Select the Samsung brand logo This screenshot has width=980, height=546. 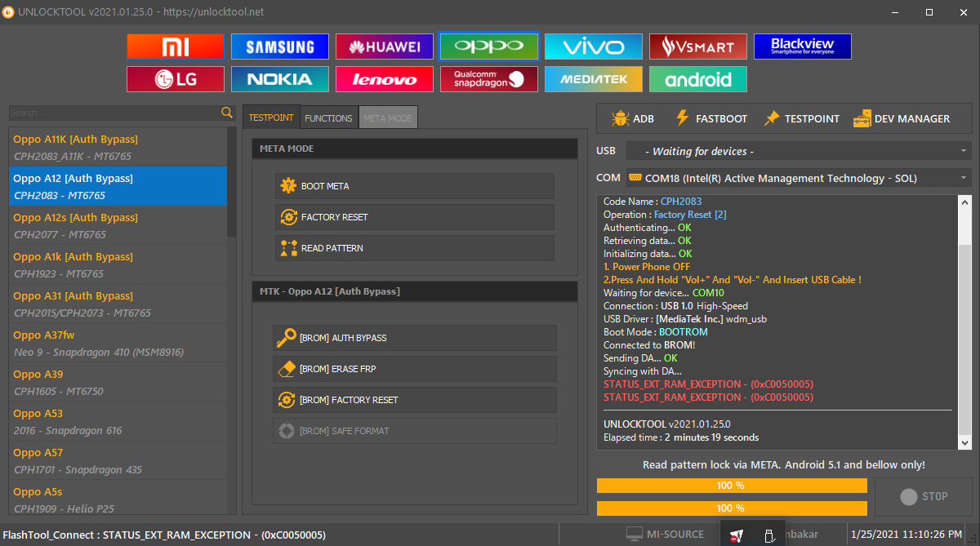point(280,47)
